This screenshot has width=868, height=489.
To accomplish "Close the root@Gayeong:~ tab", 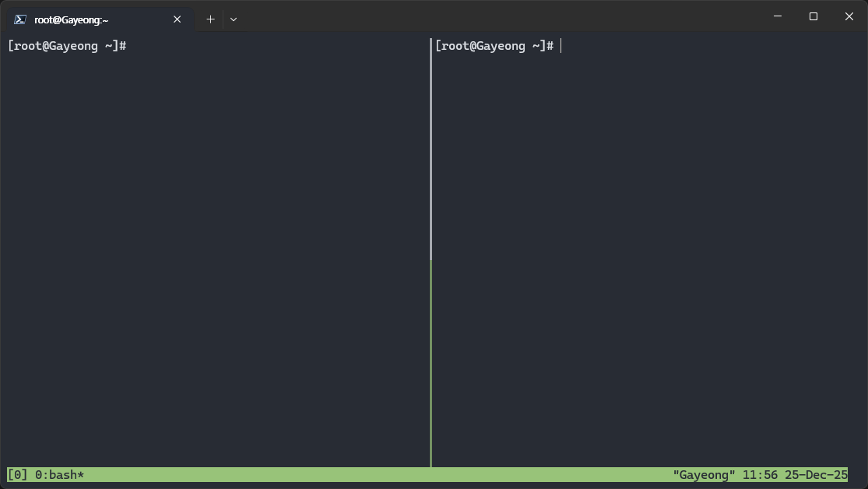I will [x=177, y=19].
